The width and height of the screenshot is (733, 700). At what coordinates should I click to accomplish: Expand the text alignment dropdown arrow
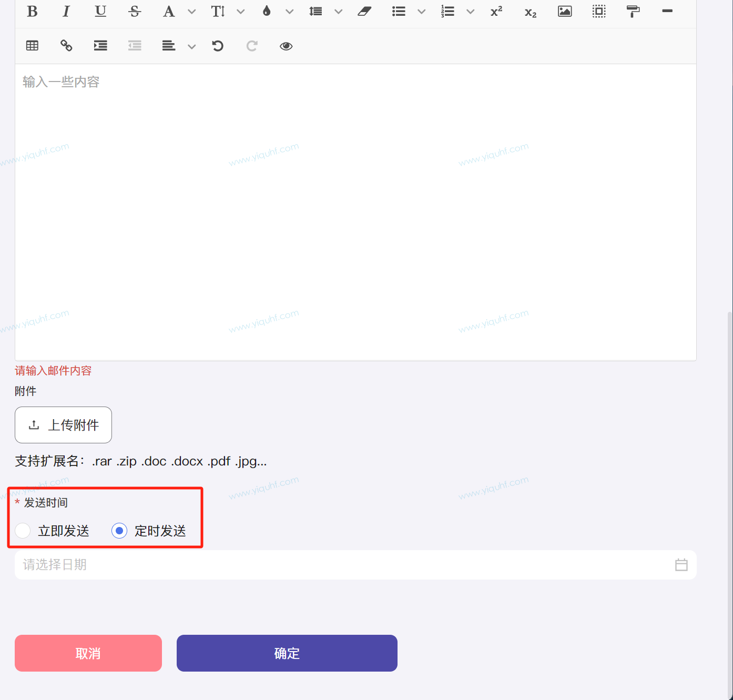coord(192,47)
